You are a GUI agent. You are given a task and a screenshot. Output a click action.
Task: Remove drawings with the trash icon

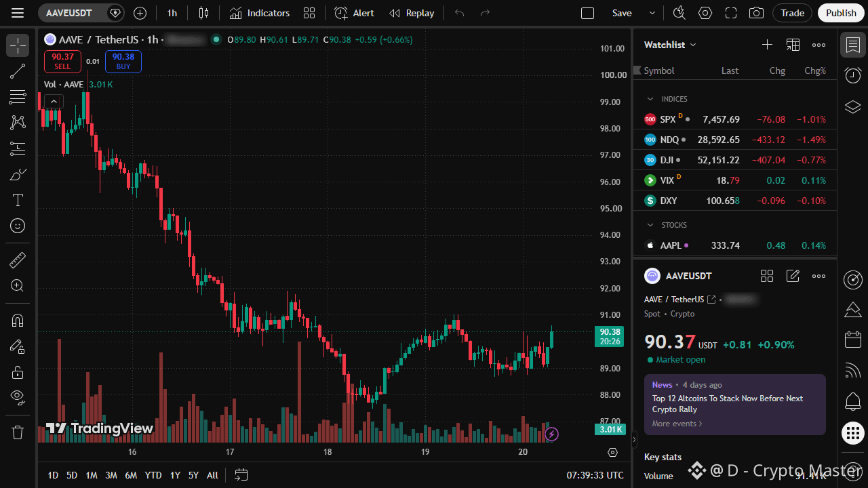18,432
